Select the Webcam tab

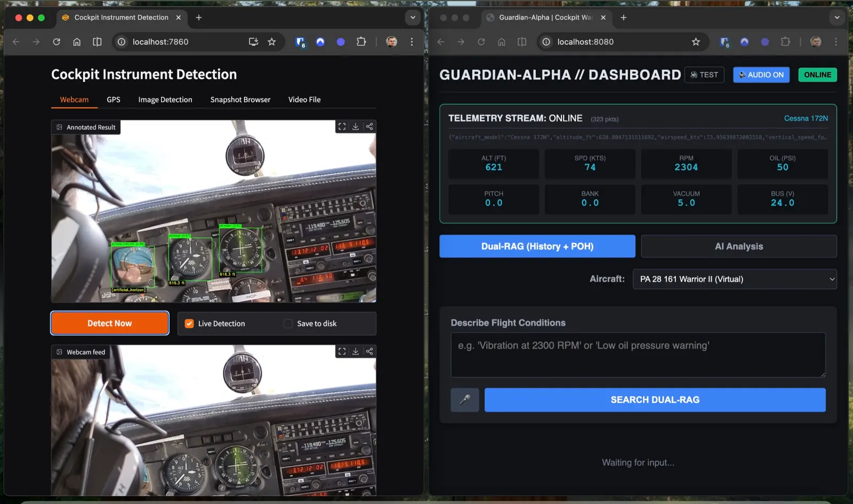pos(74,100)
